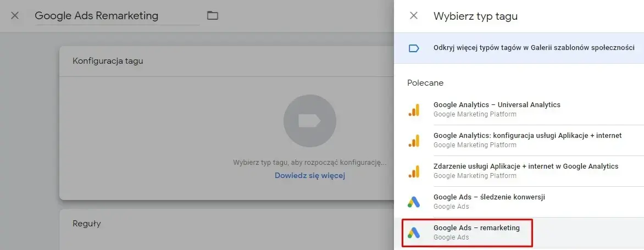The image size is (644, 250).
Task: Choose Google Analytics: konfiguracja usługi Aplikacje + internet
Action: coord(519,140)
